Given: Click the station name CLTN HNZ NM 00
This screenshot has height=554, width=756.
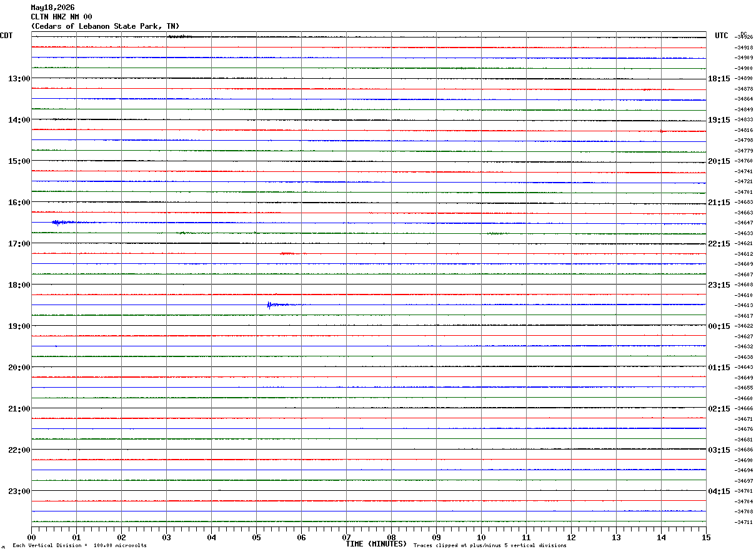Looking at the screenshot, I should (62, 17).
